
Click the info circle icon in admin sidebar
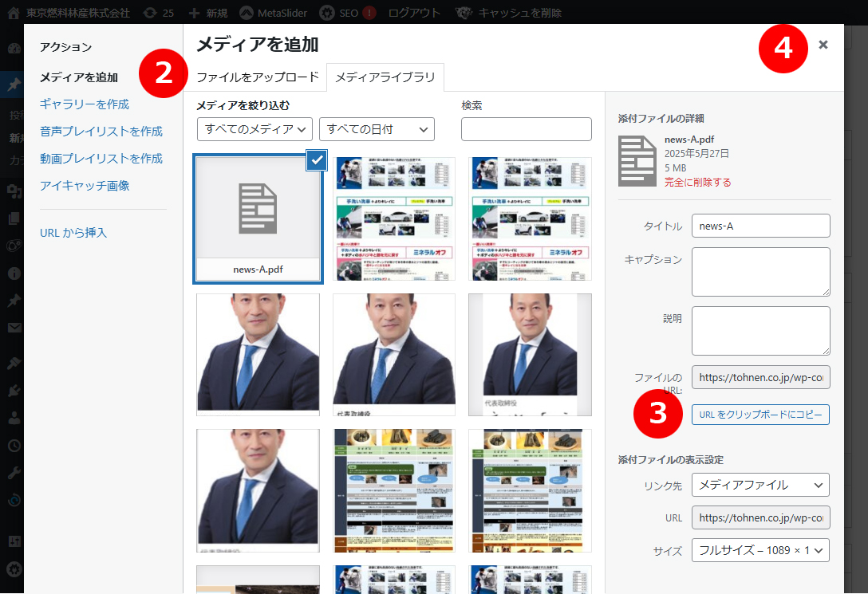[14, 273]
